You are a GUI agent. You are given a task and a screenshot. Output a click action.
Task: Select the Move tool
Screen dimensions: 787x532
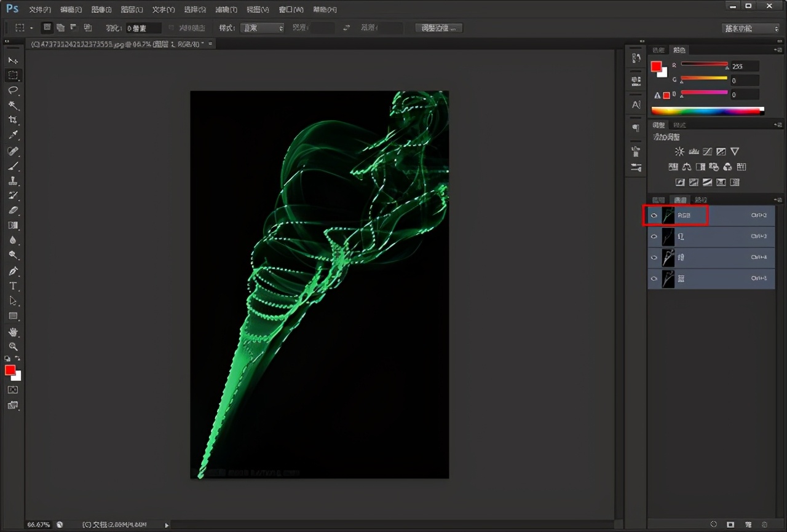13,61
